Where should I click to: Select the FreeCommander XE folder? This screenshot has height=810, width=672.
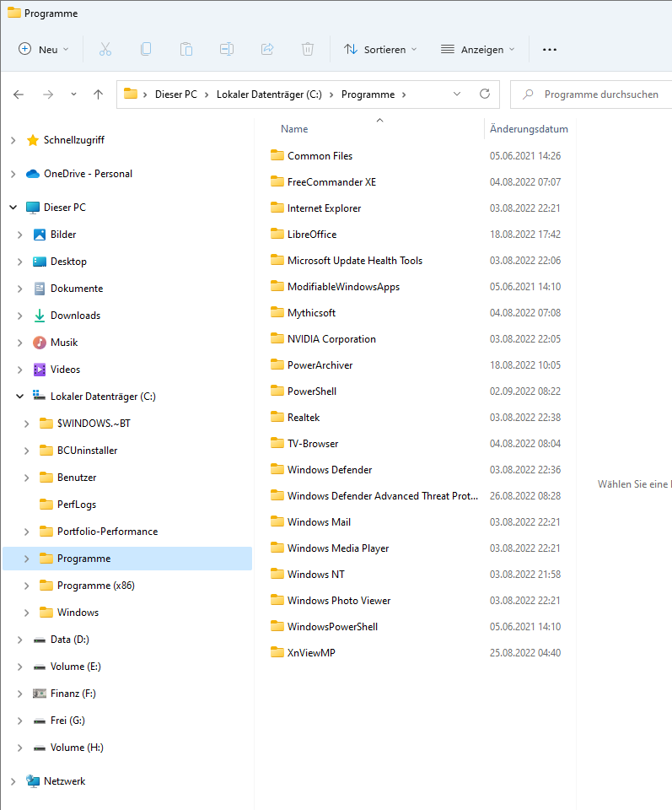[x=332, y=182]
